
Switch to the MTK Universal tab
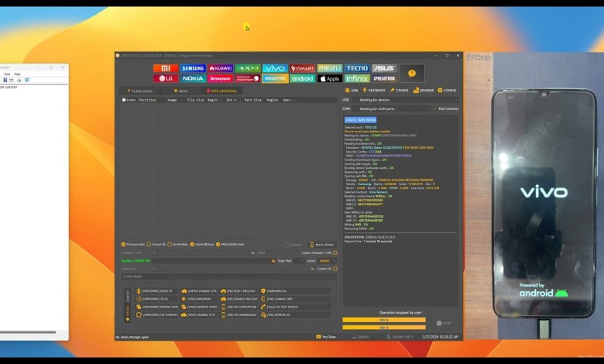(222, 91)
